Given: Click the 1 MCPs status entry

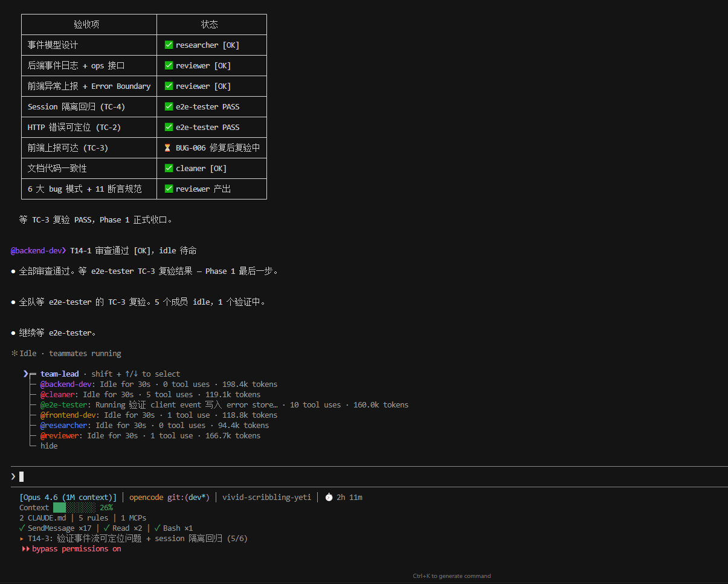Looking at the screenshot, I should point(134,518).
